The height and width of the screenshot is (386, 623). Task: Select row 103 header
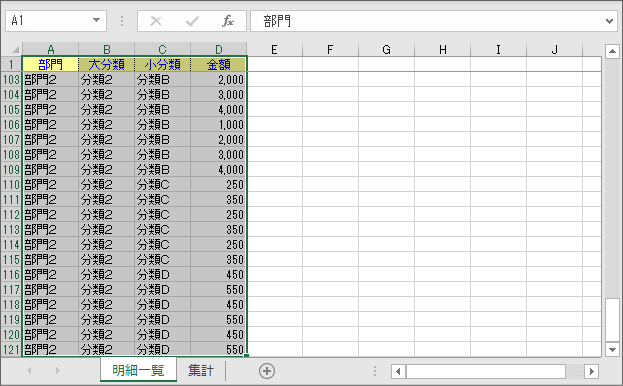click(x=11, y=79)
